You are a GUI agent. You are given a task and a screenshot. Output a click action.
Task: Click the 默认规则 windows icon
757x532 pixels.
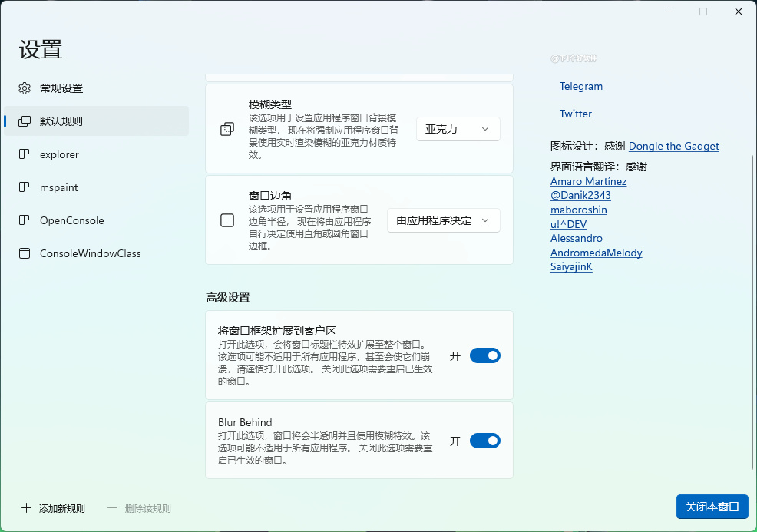point(25,121)
